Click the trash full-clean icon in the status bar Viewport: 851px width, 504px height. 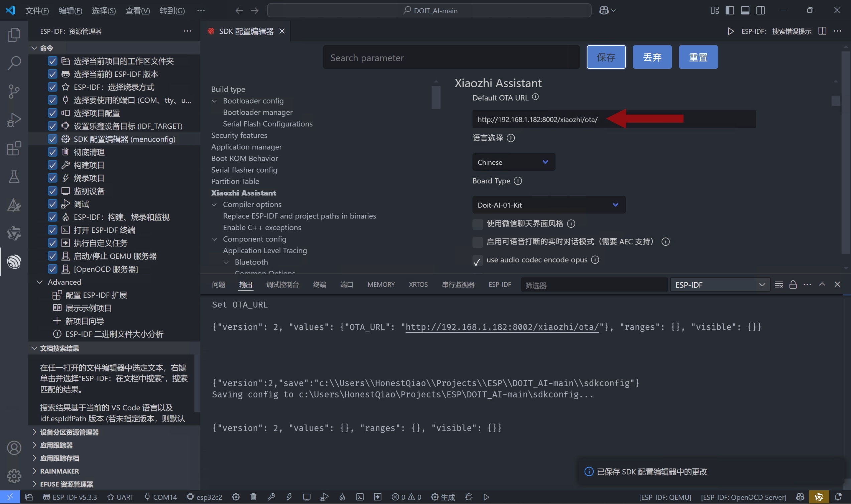(253, 497)
